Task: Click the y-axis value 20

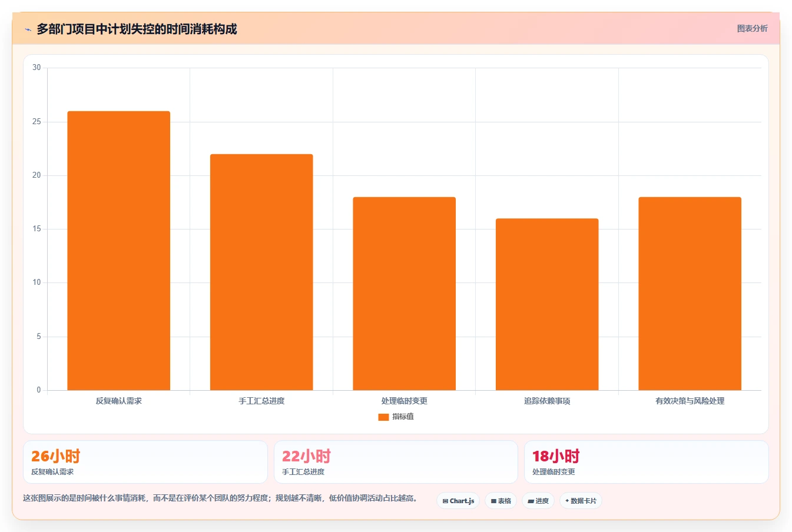Action: point(37,175)
